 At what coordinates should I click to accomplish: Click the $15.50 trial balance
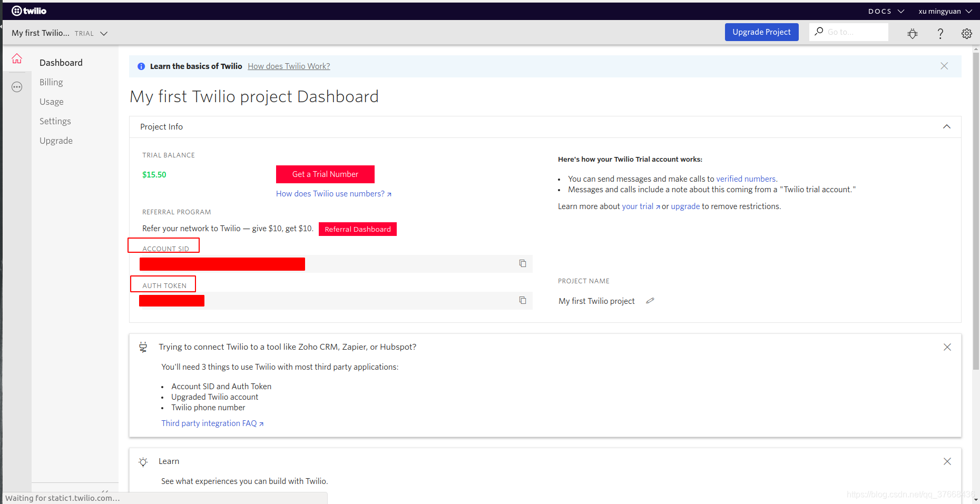pos(154,175)
